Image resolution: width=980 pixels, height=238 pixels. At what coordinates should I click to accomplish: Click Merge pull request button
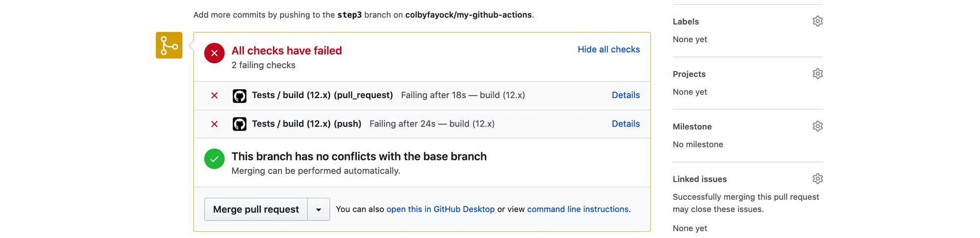256,210
